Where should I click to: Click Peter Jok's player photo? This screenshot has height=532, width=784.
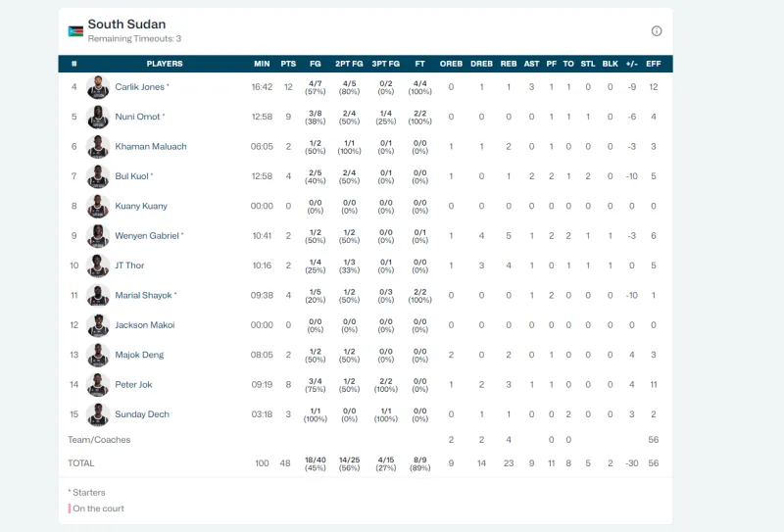[98, 384]
